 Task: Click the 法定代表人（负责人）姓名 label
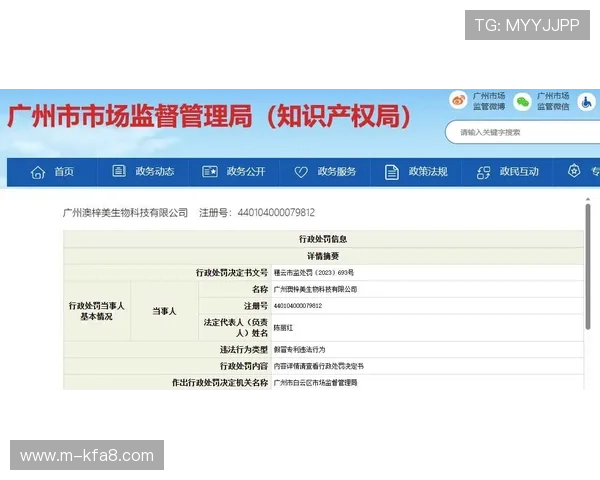click(235, 328)
